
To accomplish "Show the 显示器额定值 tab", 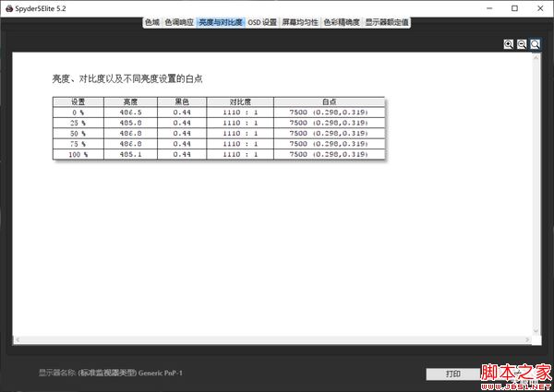I will click(x=387, y=22).
